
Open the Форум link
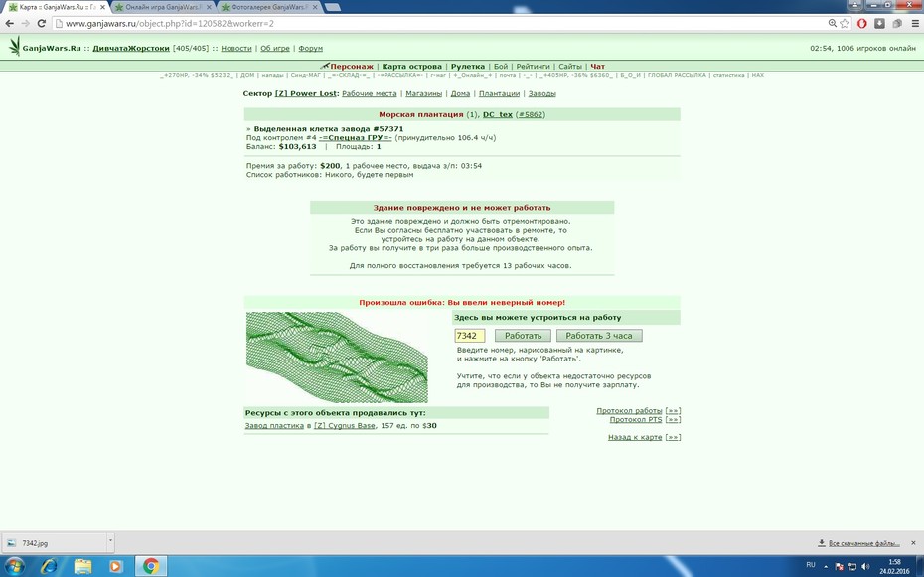click(311, 49)
